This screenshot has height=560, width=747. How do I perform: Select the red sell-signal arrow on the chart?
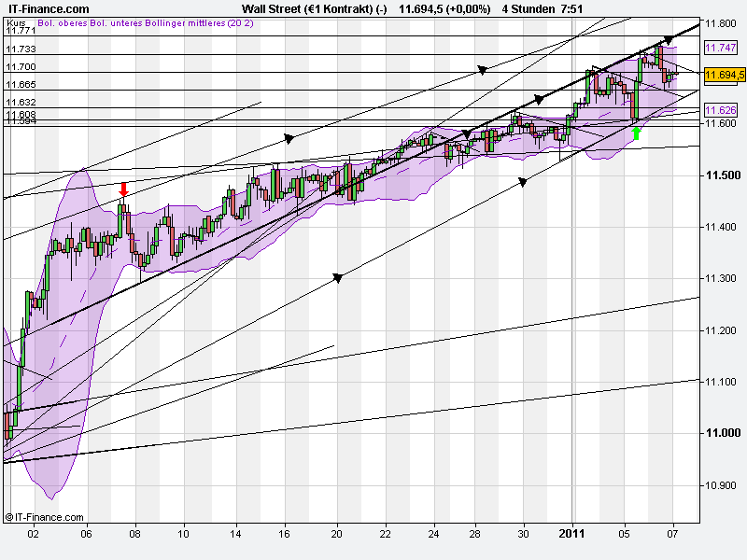click(123, 191)
